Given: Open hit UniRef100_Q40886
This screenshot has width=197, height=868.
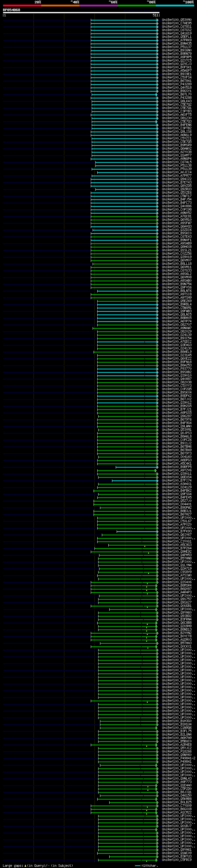Looking at the screenshot, I should coord(176,206).
